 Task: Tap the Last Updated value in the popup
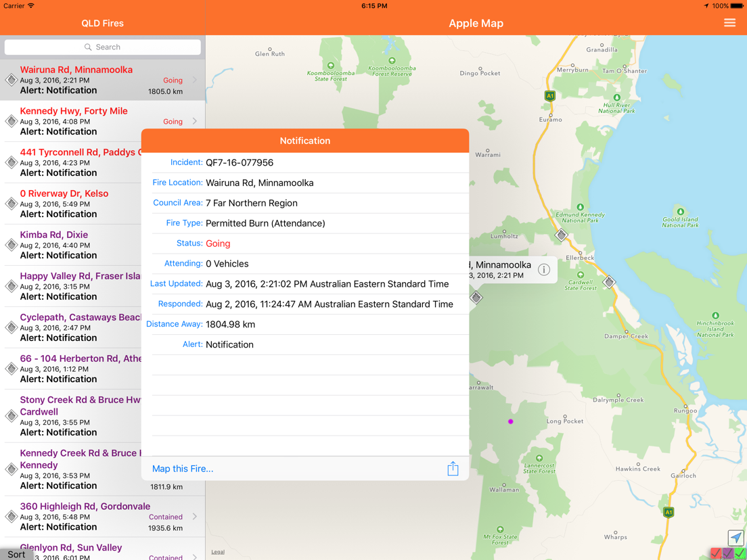327,284
